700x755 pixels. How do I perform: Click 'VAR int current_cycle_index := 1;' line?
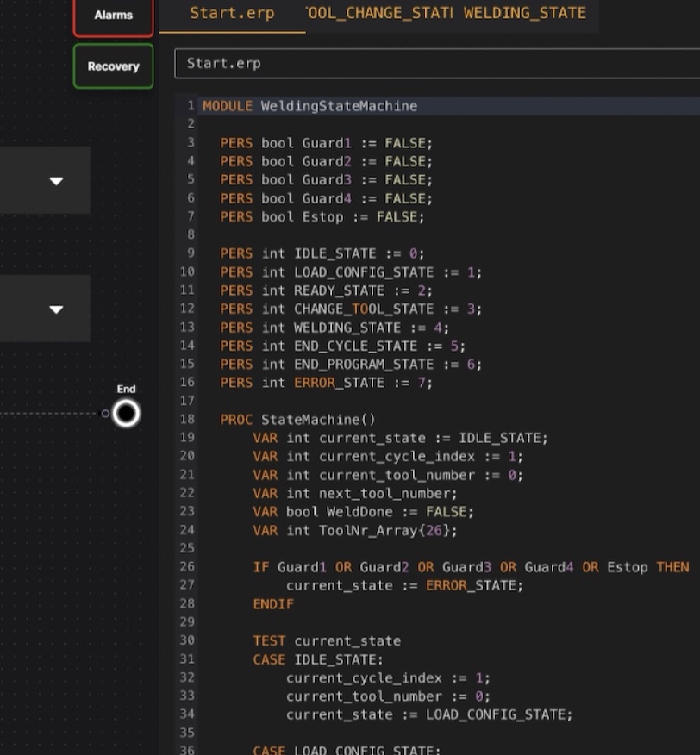coord(388,456)
